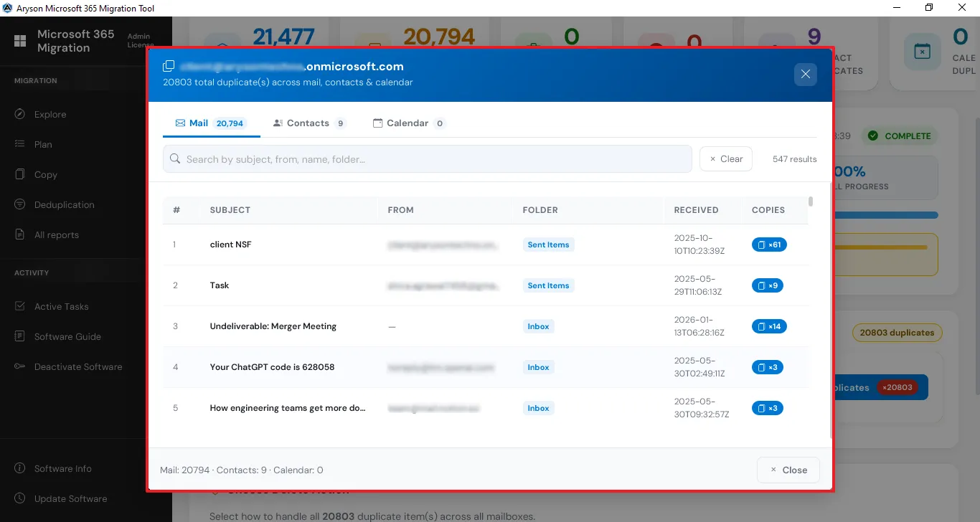Screen dimensions: 980x522
Task: Click the magnifier icon in search box
Action: [x=175, y=159]
